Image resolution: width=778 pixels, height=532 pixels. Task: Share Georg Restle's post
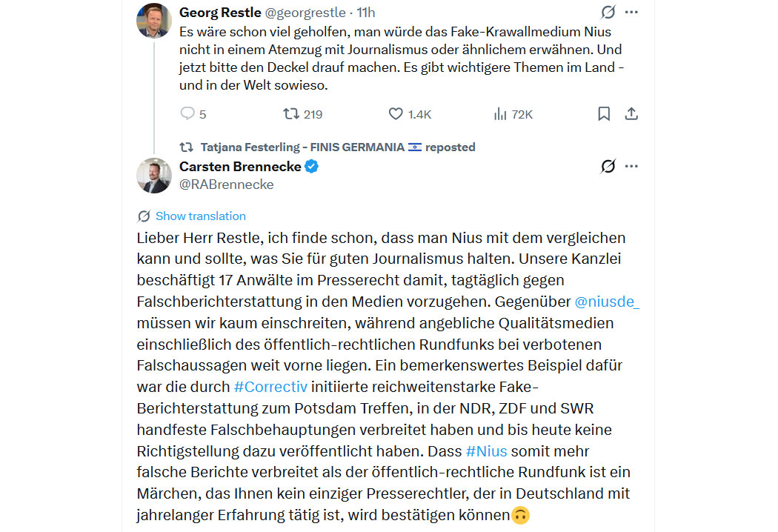(631, 114)
